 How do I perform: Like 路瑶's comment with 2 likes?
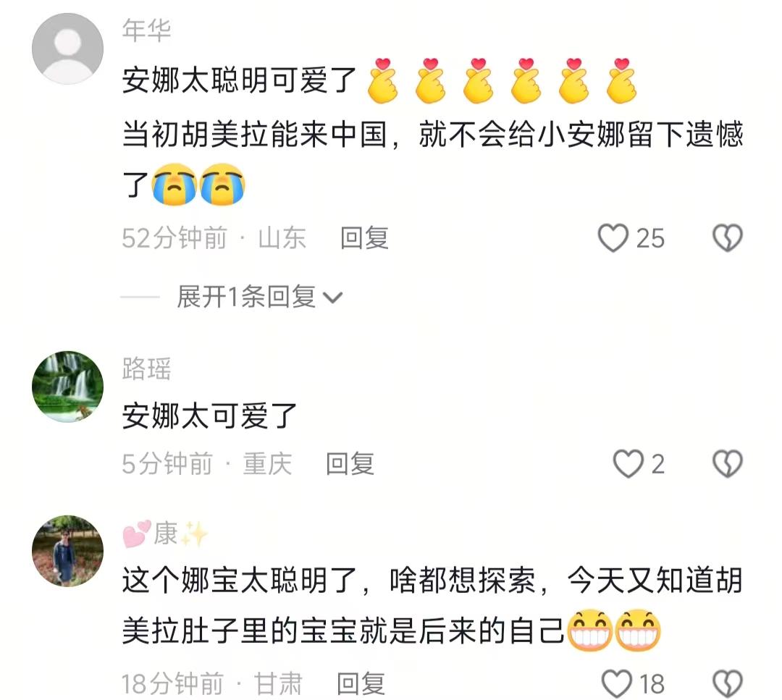pyautogui.click(x=628, y=464)
